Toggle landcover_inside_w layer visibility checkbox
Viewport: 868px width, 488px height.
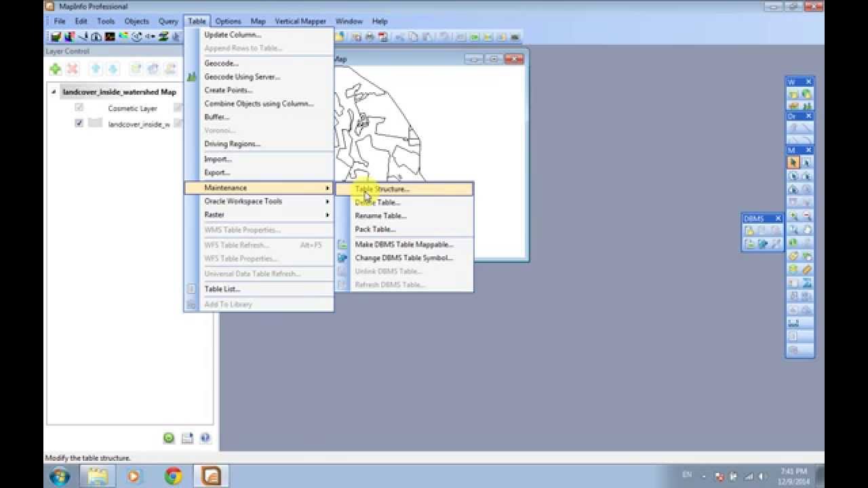(x=79, y=123)
